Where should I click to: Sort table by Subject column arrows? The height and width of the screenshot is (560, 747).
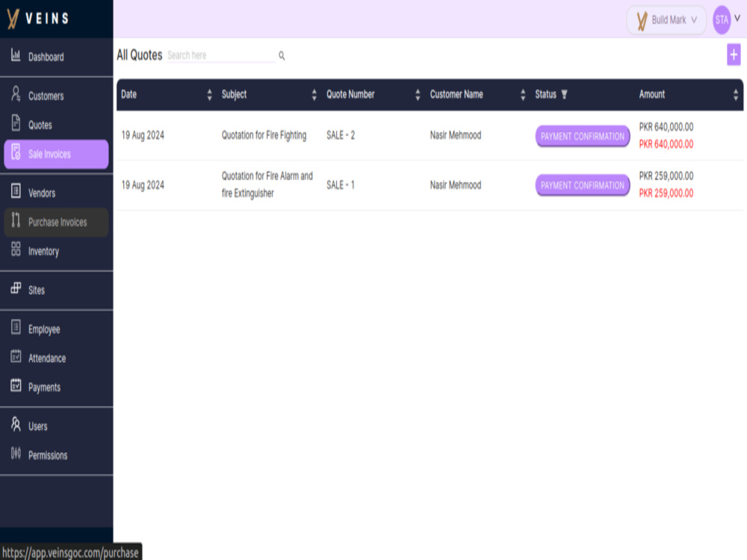(x=314, y=95)
